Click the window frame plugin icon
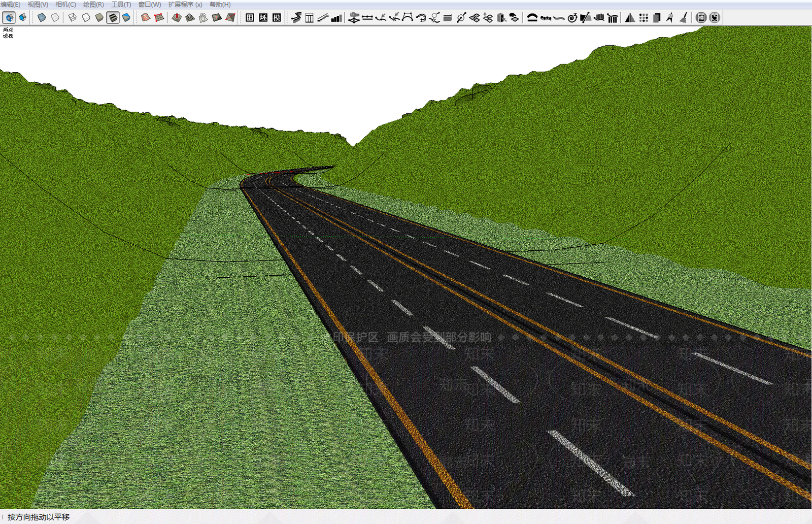Image resolution: width=812 pixels, height=524 pixels. click(310, 18)
